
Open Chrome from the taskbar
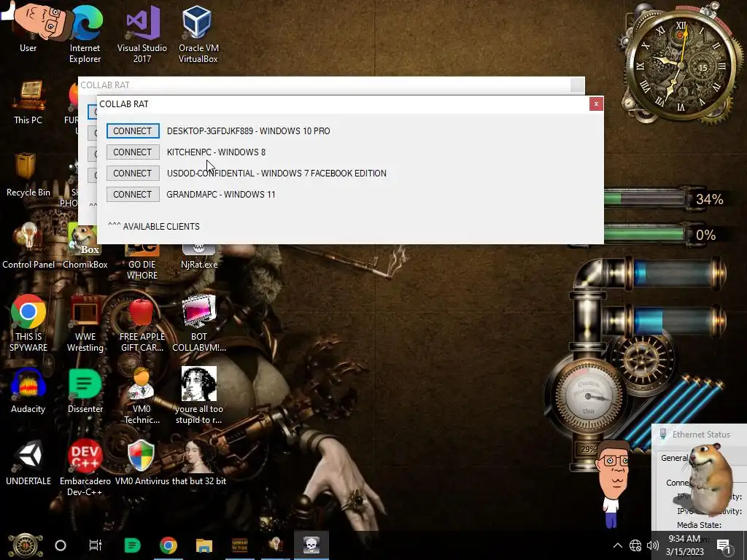coord(169,545)
